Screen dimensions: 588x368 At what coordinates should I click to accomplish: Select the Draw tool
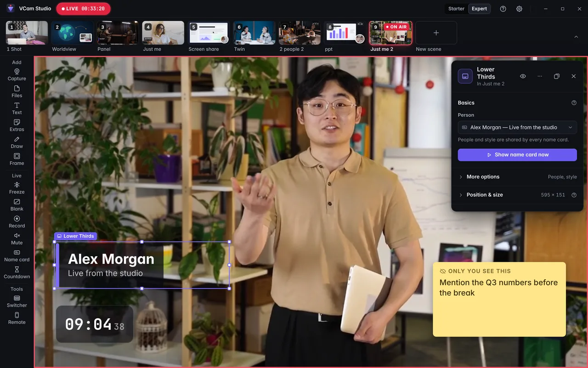coord(17,143)
